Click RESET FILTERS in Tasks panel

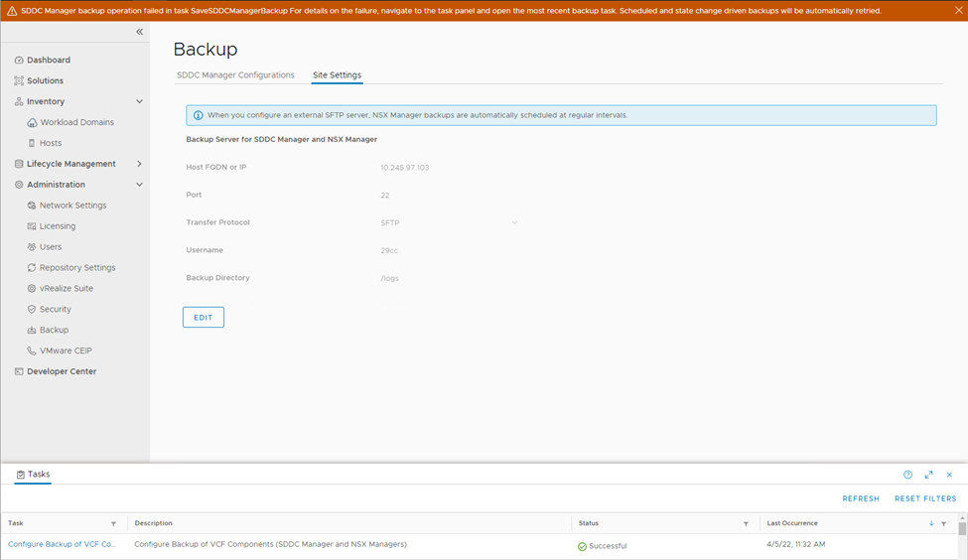click(925, 498)
